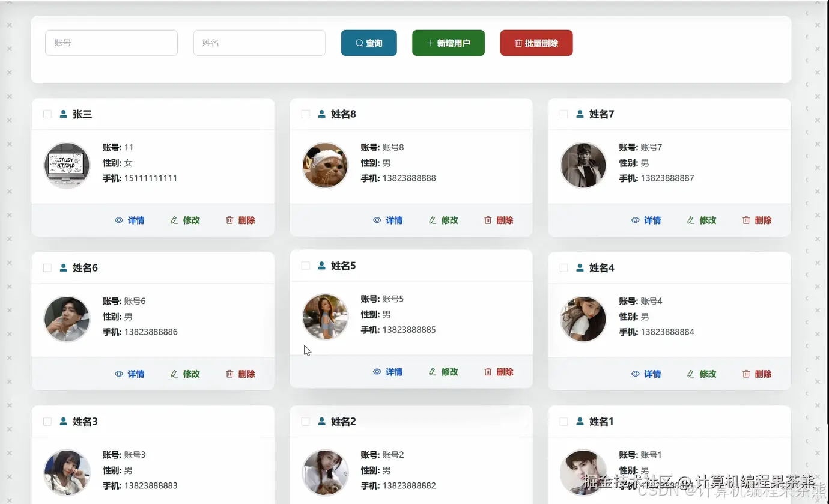The height and width of the screenshot is (504, 829).
Task: Click the pencil 修改 icon on 姓名8 card
Action: [432, 220]
